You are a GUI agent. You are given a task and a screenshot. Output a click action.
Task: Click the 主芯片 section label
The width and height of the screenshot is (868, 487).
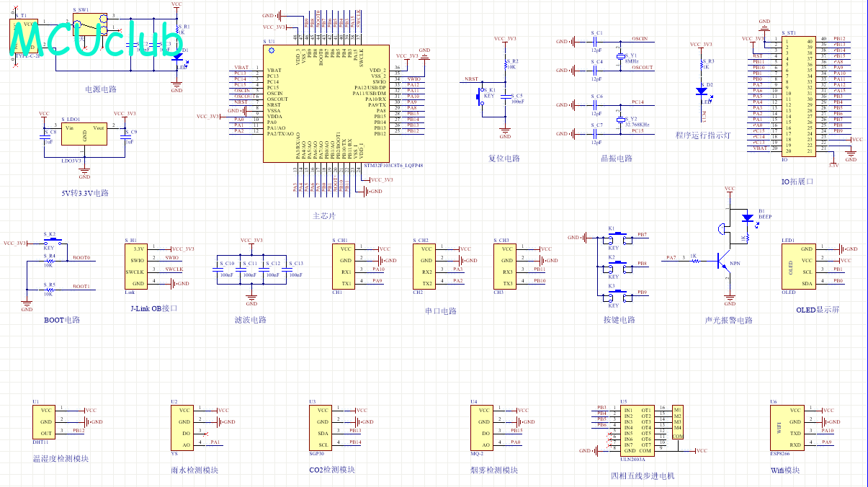(x=323, y=215)
